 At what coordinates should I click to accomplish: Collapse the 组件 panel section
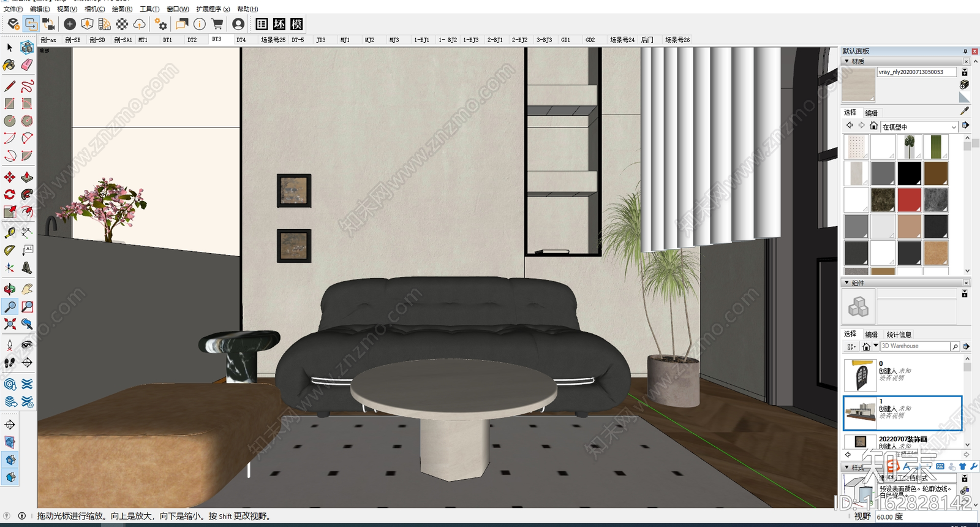pos(847,282)
